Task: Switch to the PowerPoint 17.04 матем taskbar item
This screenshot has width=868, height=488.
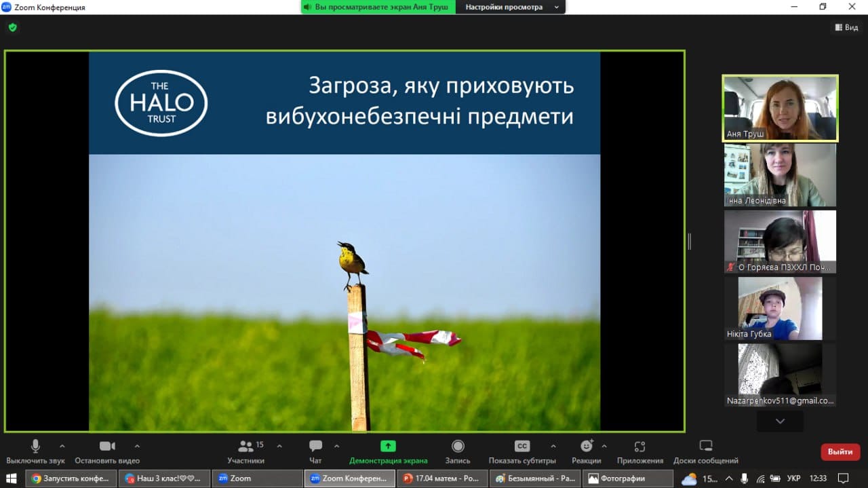Action: point(441,478)
